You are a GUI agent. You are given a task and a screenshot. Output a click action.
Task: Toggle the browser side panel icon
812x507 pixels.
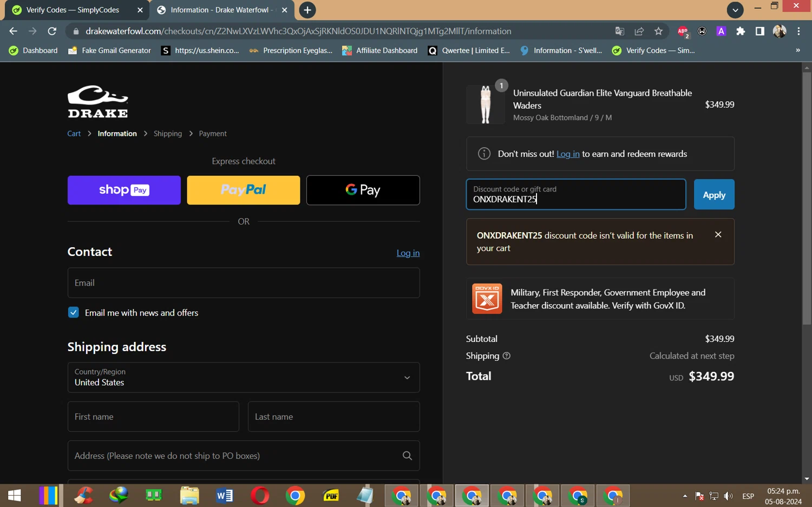[x=760, y=31]
